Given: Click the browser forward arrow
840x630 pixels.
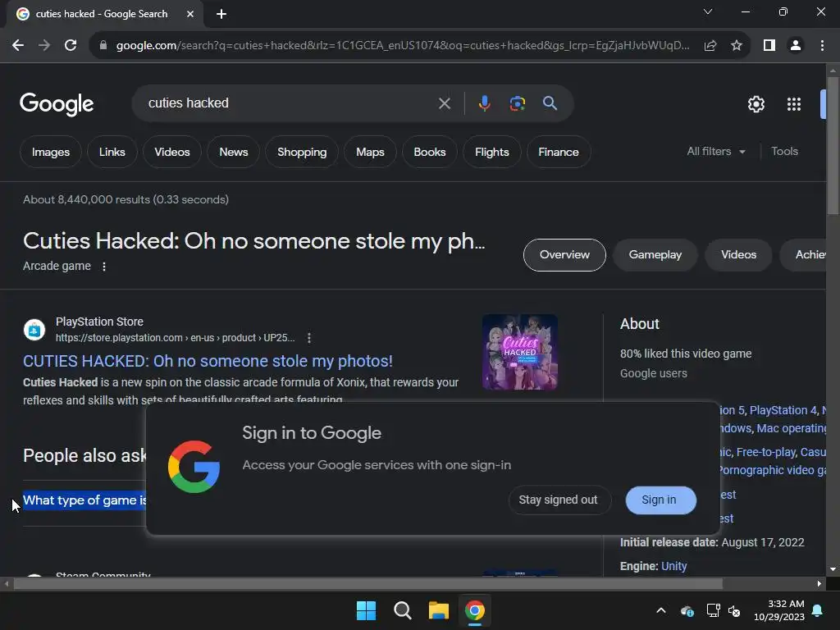Looking at the screenshot, I should pos(44,46).
